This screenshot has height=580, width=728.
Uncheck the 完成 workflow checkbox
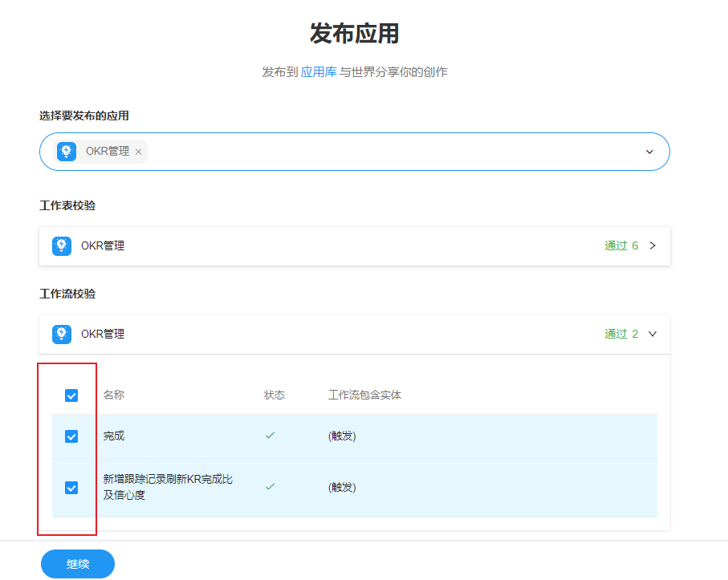click(71, 436)
